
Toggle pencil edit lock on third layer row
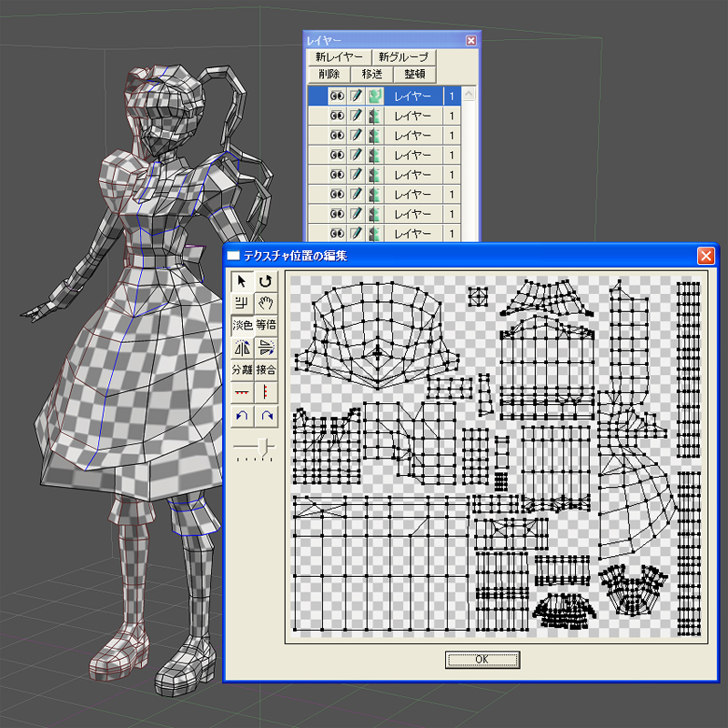(x=356, y=135)
